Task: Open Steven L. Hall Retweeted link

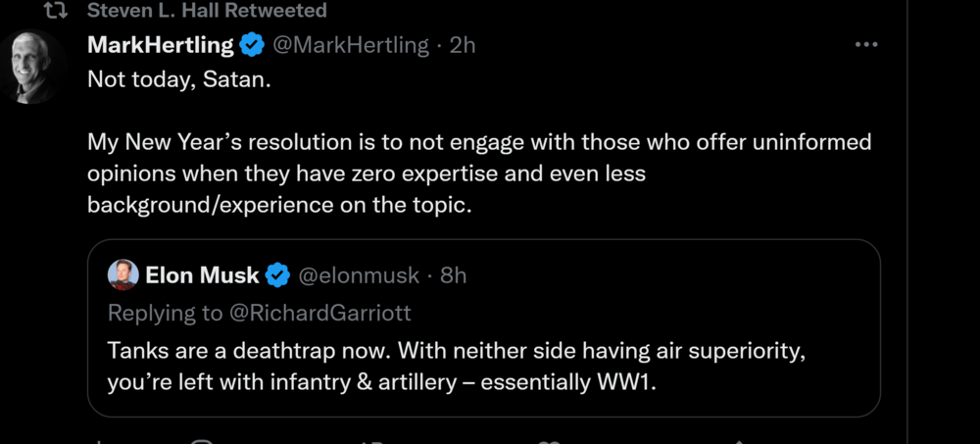Action: 206,11
